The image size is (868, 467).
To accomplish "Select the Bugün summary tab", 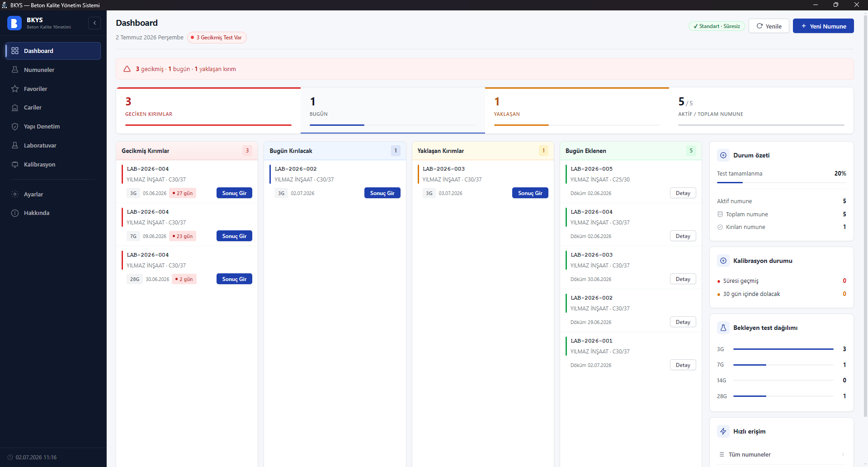I will tap(393, 110).
